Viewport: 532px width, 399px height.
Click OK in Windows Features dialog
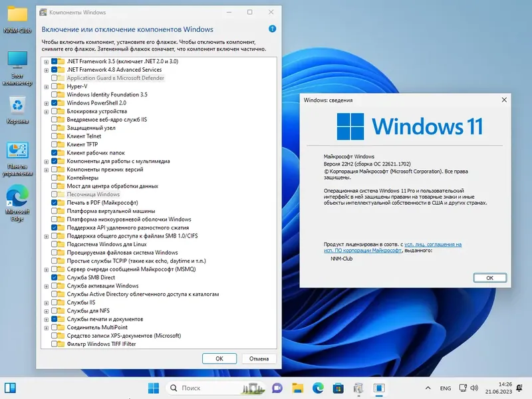point(219,358)
